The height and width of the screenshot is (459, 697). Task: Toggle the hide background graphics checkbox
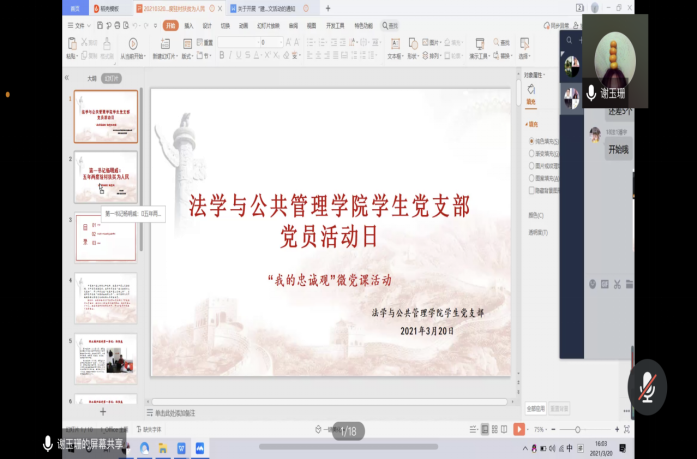(530, 189)
